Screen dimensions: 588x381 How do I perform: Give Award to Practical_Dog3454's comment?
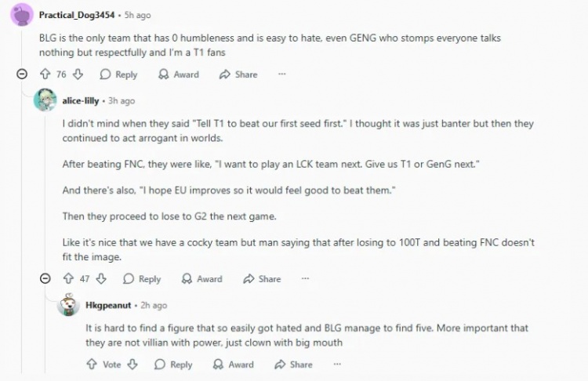[179, 74]
